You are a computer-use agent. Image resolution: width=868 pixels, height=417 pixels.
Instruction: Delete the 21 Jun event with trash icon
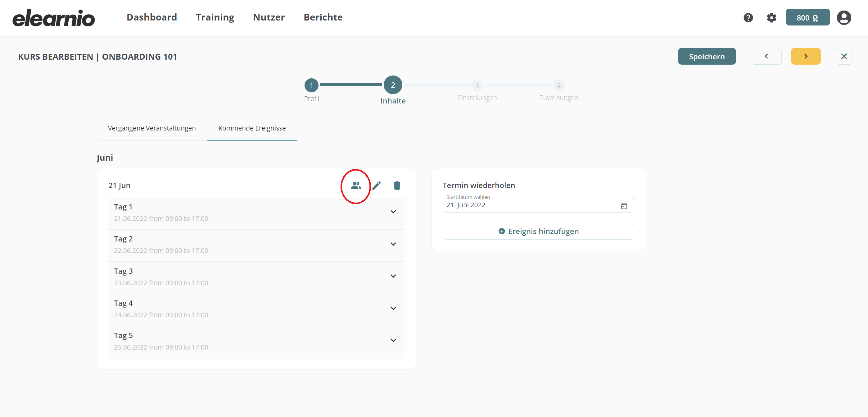(x=397, y=186)
